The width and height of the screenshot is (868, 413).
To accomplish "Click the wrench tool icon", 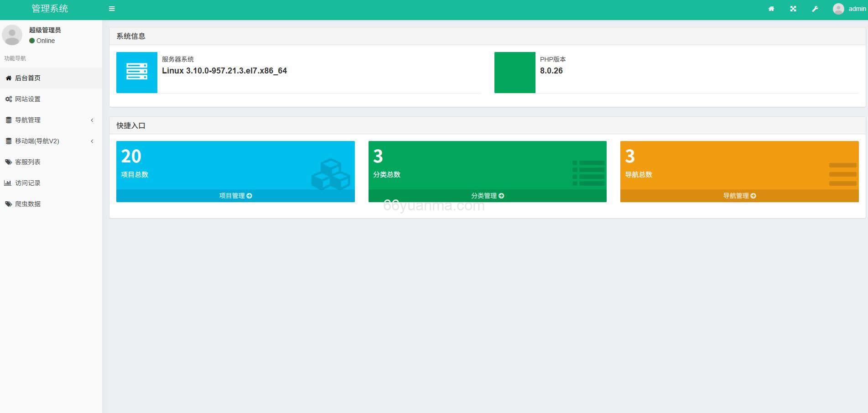I will click(815, 9).
